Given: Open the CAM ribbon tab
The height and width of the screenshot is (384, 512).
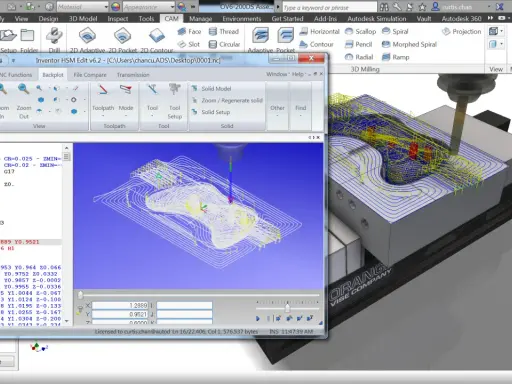Looking at the screenshot, I should point(171,19).
